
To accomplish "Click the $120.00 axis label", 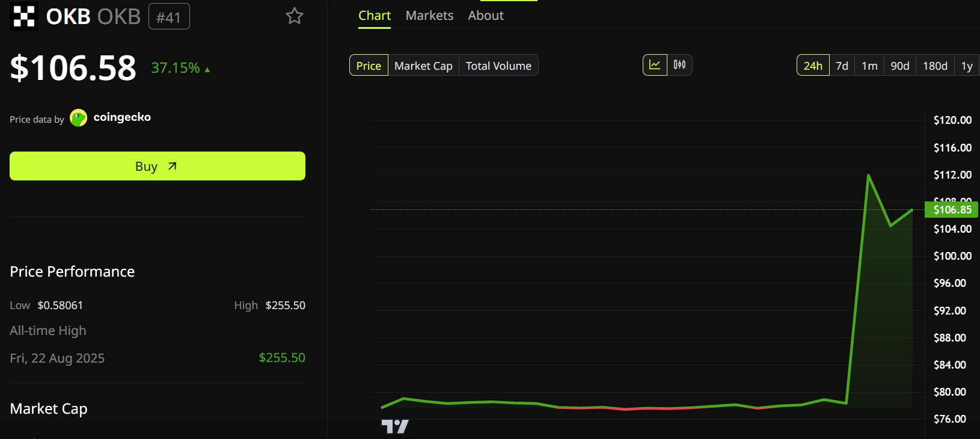I will coord(952,120).
